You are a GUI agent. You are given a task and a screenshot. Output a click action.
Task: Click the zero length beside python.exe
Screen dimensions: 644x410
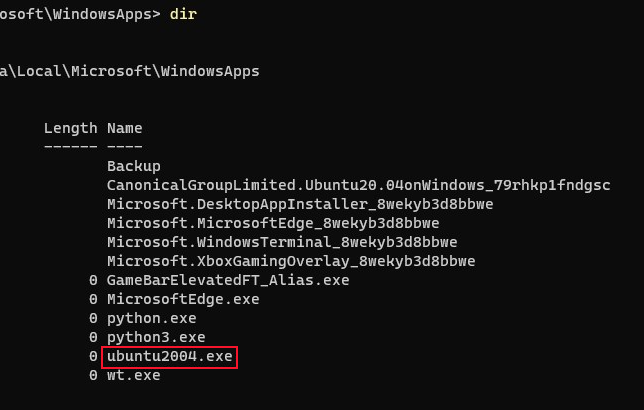(93, 318)
